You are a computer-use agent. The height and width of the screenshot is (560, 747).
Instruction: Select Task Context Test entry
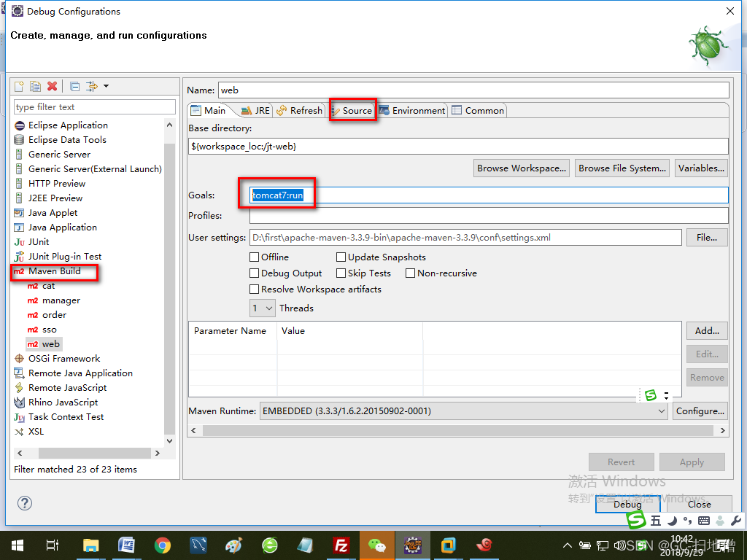[x=66, y=417]
